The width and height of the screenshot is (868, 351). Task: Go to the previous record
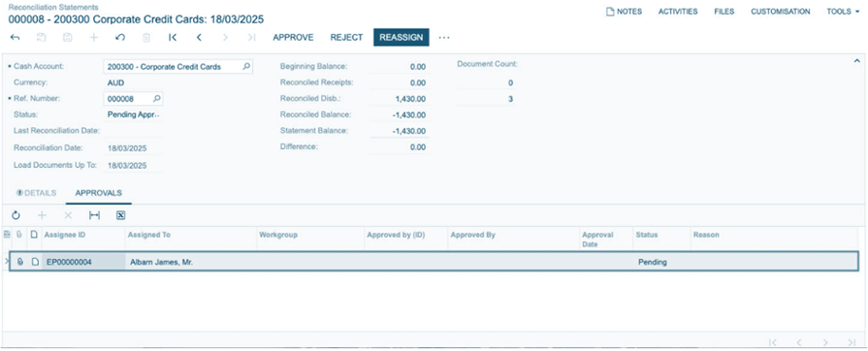[199, 38]
